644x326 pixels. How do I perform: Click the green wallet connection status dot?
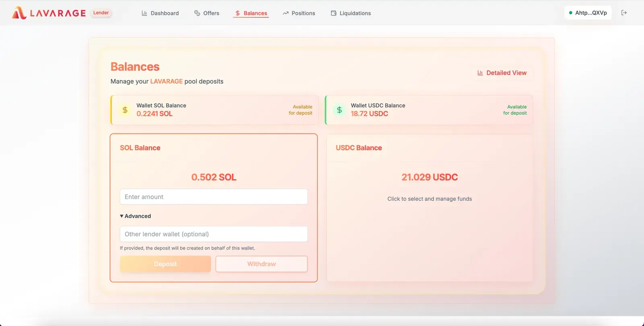[570, 13]
